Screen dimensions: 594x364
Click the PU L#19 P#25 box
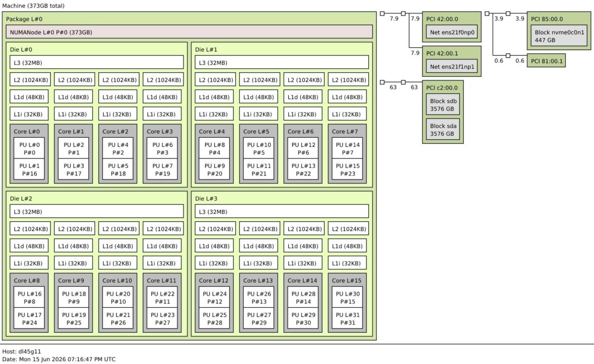73,318
